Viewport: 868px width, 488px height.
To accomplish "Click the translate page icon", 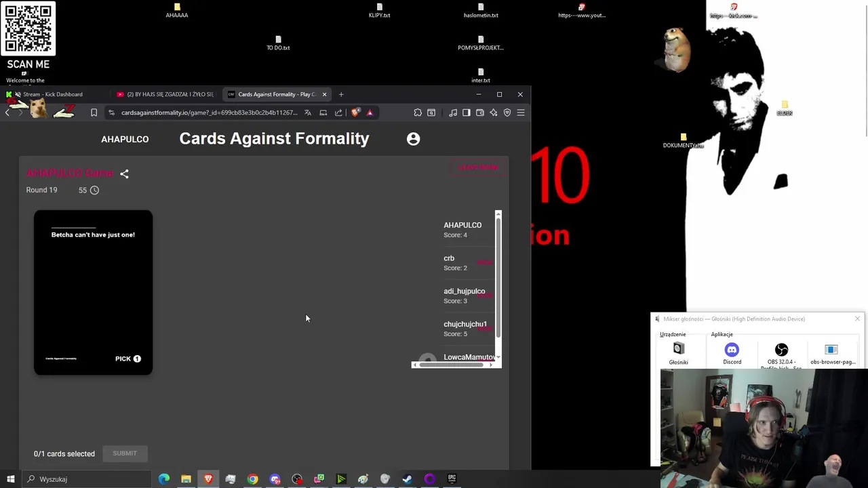I will click(x=308, y=113).
